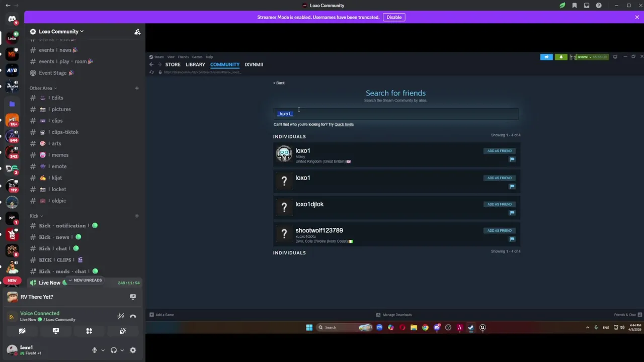Viewport: 644px width, 362px height.
Task: Disable Streamer Mode
Action: tap(394, 17)
